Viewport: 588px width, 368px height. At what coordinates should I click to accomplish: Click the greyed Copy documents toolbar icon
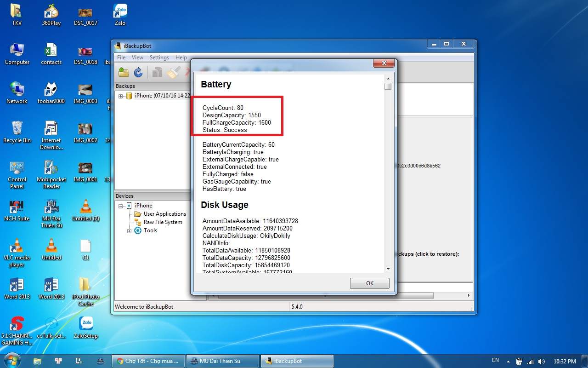coord(158,72)
